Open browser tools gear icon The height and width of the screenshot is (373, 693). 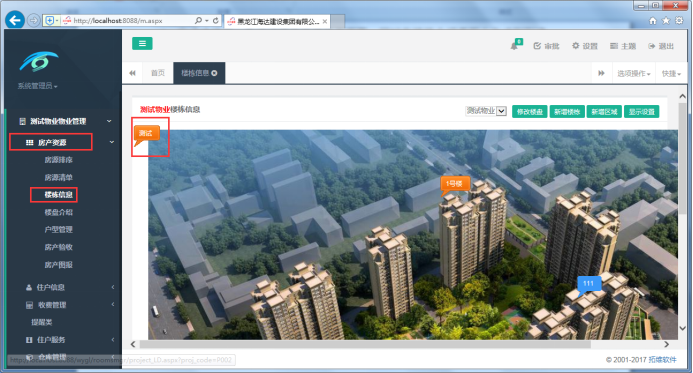(x=679, y=21)
